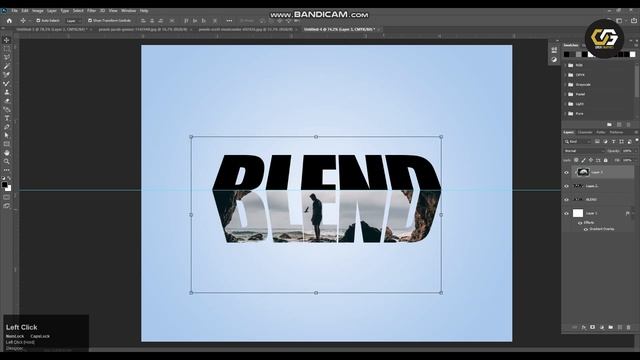Select the Type tool in toolbar
This screenshot has width=640, height=360.
pos(7,118)
